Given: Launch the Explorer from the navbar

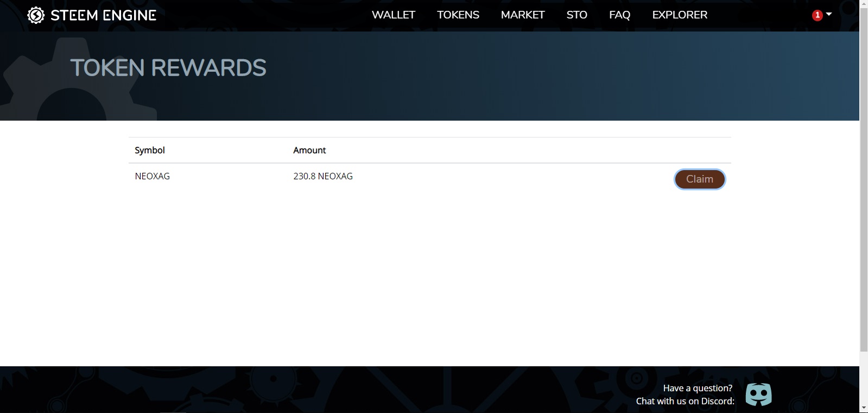Looking at the screenshot, I should (x=680, y=15).
